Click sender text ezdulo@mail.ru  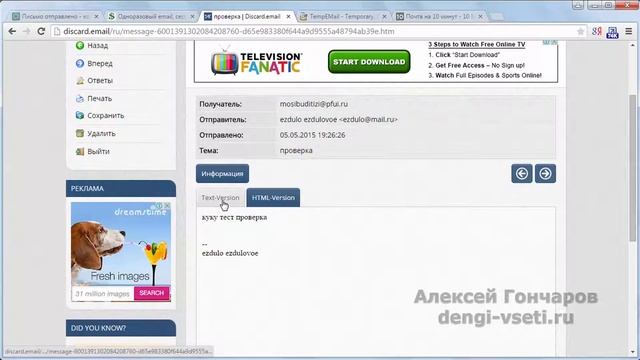point(369,120)
